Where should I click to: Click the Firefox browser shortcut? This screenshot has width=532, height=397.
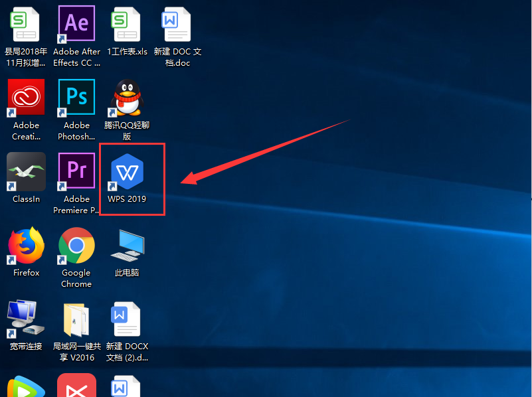pyautogui.click(x=26, y=246)
